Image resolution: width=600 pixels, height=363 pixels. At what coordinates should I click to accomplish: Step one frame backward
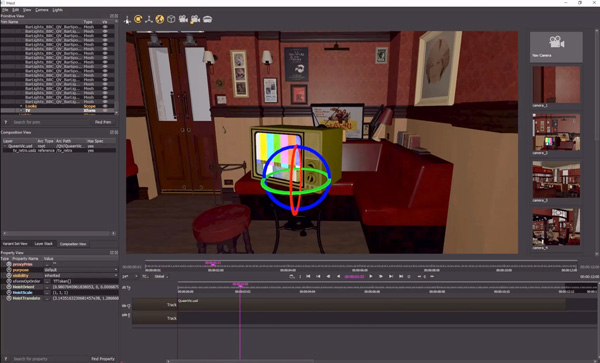point(328,276)
